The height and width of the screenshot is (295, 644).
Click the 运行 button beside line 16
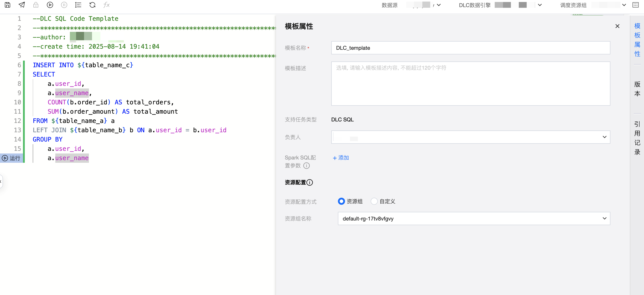[x=11, y=158]
